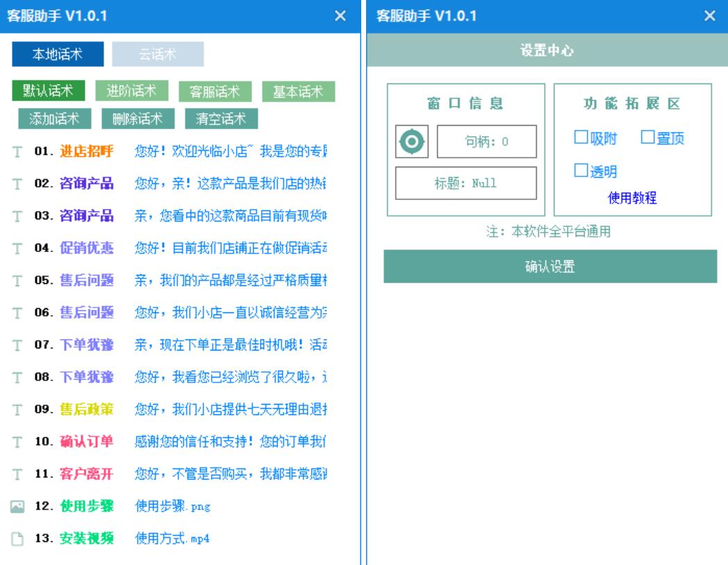Screen dimensions: 728x565
Task: Click the image icon beside 使用步骤
Action: pyautogui.click(x=17, y=507)
